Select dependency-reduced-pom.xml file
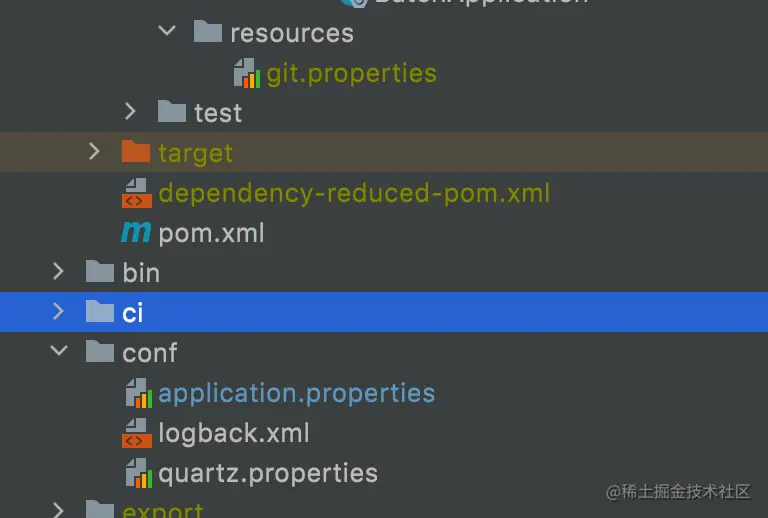This screenshot has width=768, height=518. [354, 192]
